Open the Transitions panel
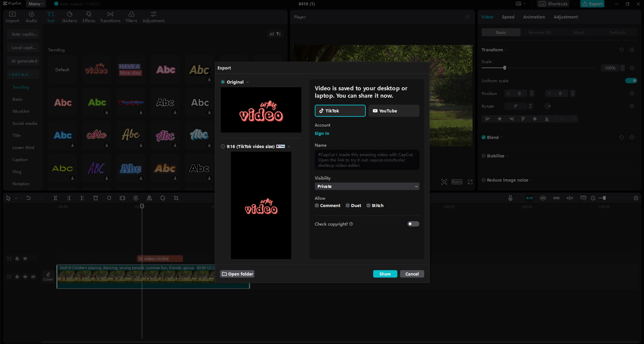The width and height of the screenshot is (644, 344). 110,16
